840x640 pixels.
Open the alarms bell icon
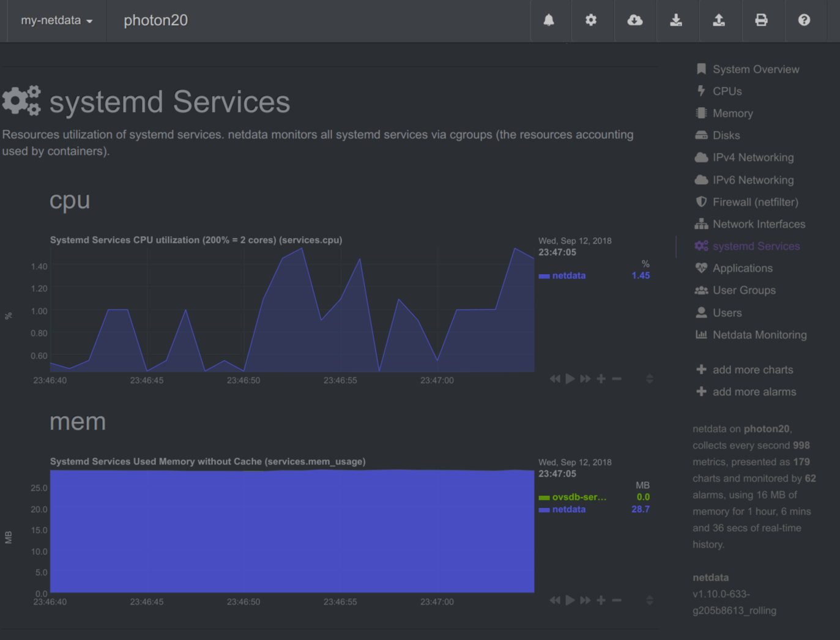pos(549,20)
